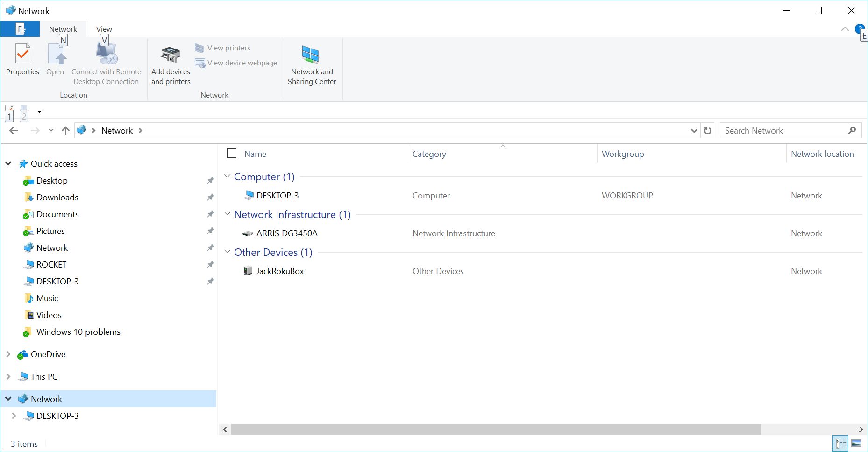Click View device webpage

236,63
